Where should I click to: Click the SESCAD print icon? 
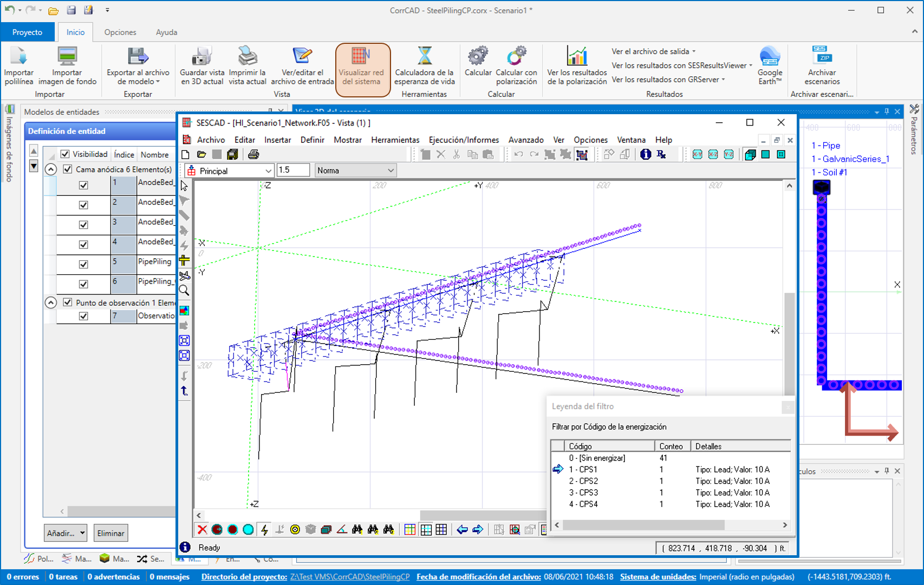tap(253, 155)
